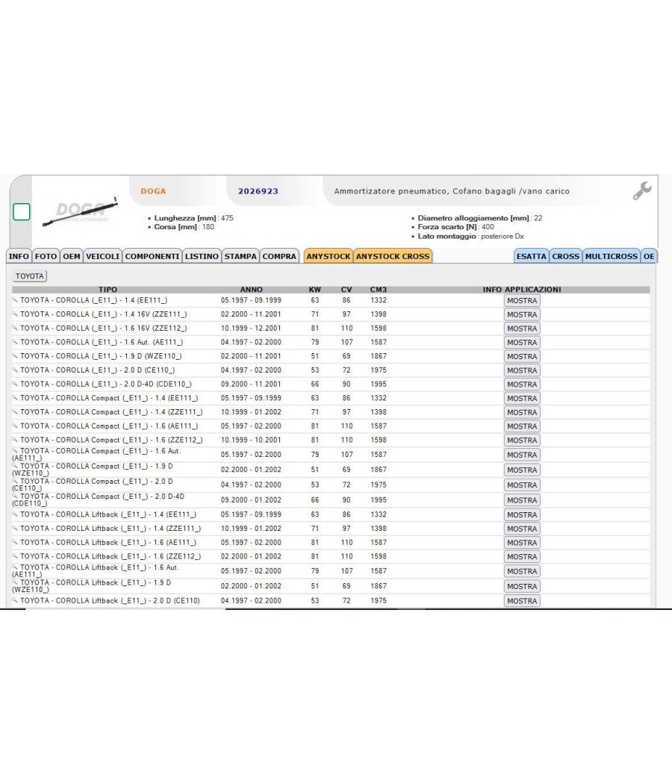Screen dimensions: 672x784
Task: Click magnifier icon beside Corolla Liftback 1.4 (ZZE111_)
Action: click(x=15, y=528)
